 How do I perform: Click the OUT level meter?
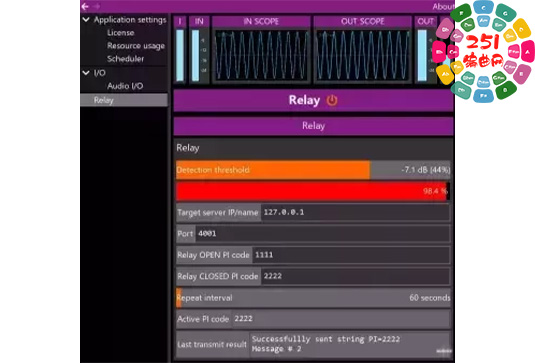pyautogui.click(x=422, y=56)
